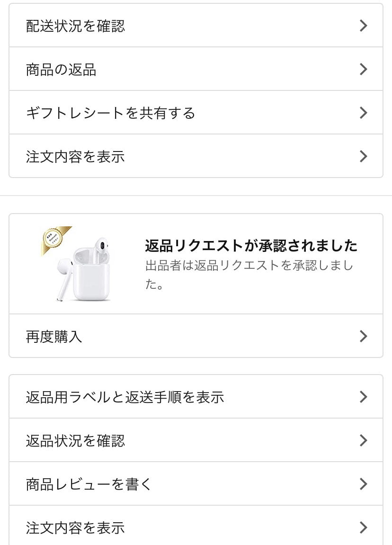This screenshot has width=392, height=545.
Task: Open the 配送状況を確認 row
Action: [76, 26]
